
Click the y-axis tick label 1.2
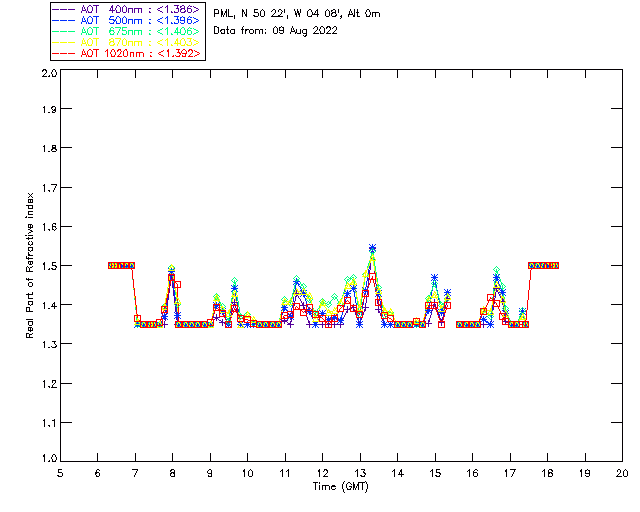tap(49, 384)
